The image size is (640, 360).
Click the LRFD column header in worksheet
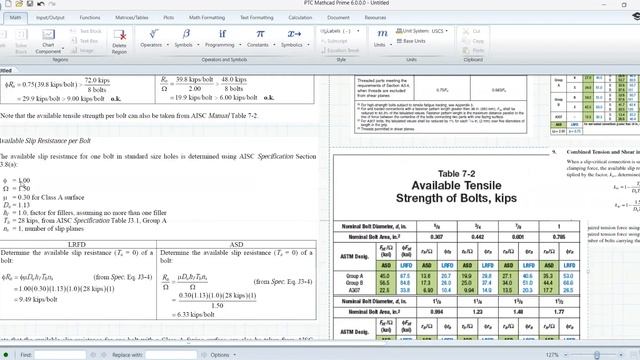[76, 244]
